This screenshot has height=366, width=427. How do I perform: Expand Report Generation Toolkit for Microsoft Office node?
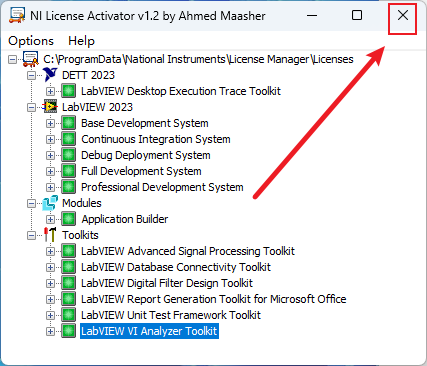(x=50, y=299)
